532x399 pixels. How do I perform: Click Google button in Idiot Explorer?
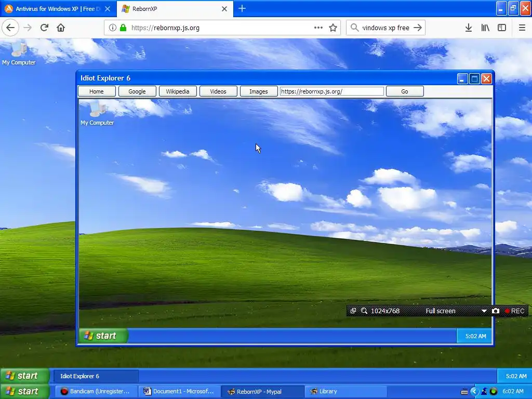[x=137, y=91]
